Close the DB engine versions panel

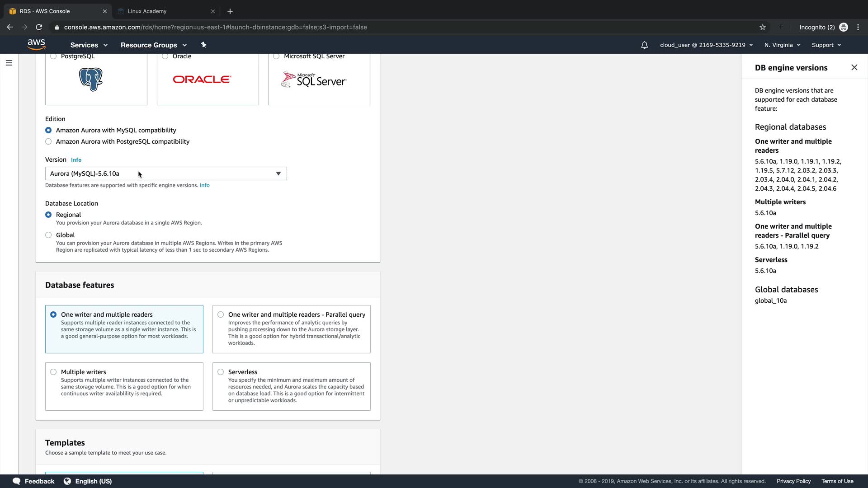[854, 67]
